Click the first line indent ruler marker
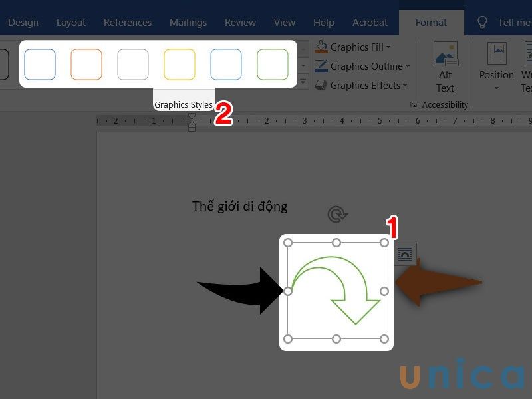 [x=192, y=116]
